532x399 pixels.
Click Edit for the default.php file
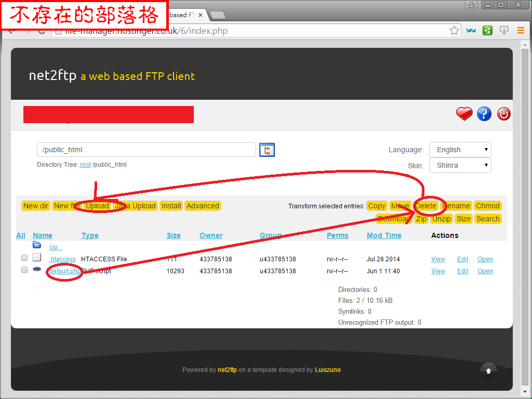coord(463,271)
